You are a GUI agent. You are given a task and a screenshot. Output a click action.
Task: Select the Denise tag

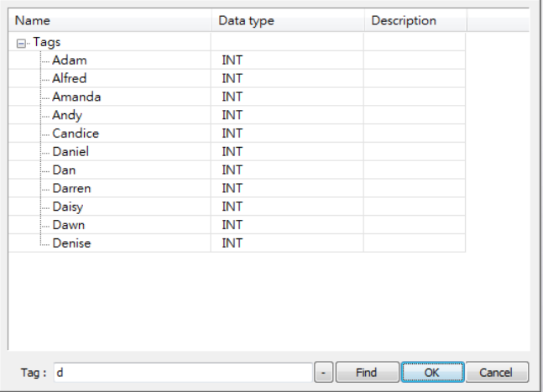tap(71, 243)
